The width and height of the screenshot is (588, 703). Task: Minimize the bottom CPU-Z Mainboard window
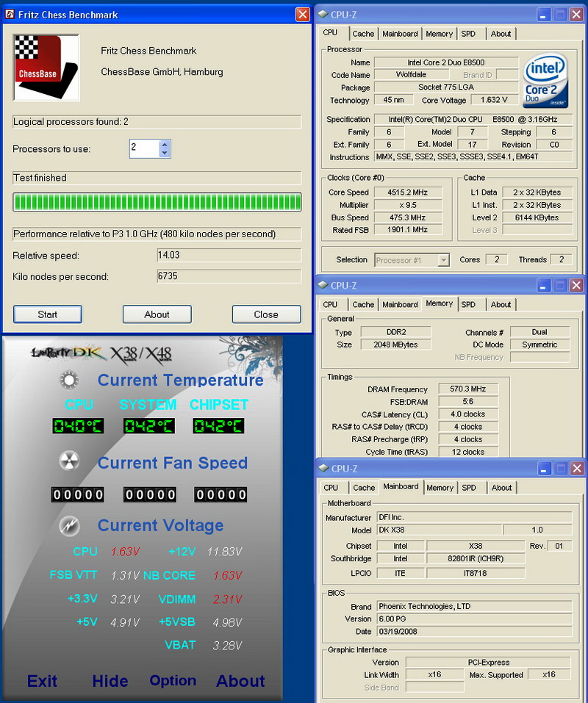click(x=544, y=468)
